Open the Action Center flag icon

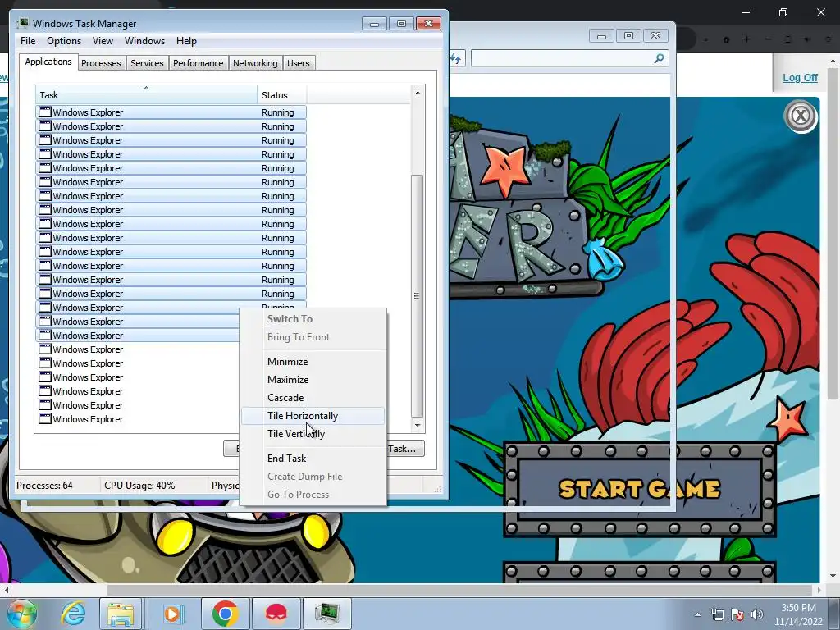point(737,614)
